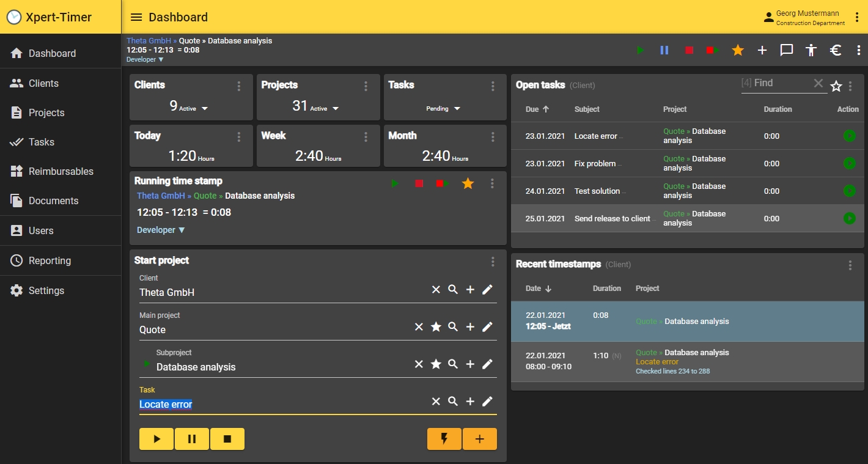This screenshot has height=464, width=868.
Task: Go to Dashboard in sidebar
Action: [61, 53]
